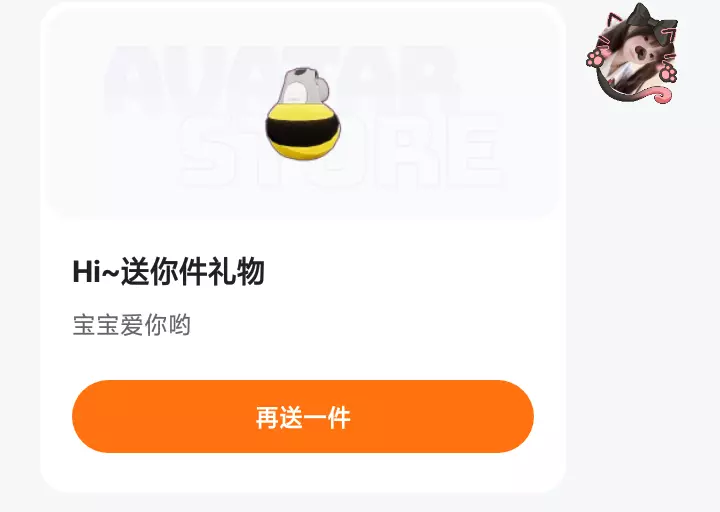The height and width of the screenshot is (512, 720).
Task: Click the gray chat background beside the card
Action: coord(643,298)
